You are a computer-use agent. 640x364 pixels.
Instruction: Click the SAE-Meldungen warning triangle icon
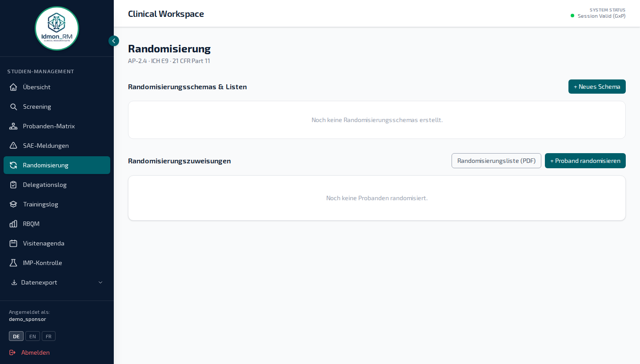pos(13,146)
